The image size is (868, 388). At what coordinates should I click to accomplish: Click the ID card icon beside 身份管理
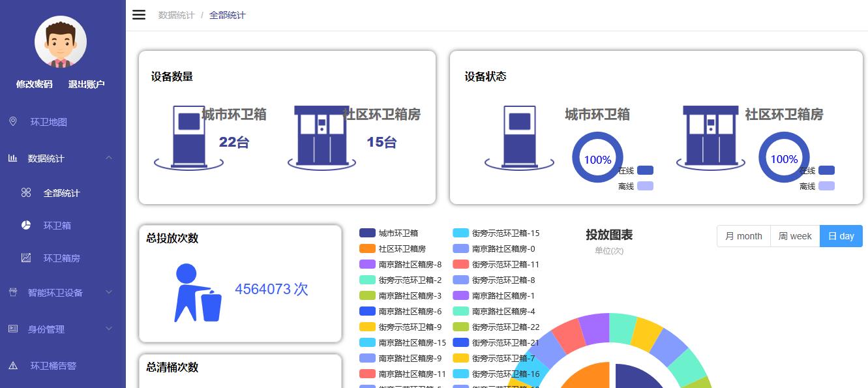(x=13, y=329)
